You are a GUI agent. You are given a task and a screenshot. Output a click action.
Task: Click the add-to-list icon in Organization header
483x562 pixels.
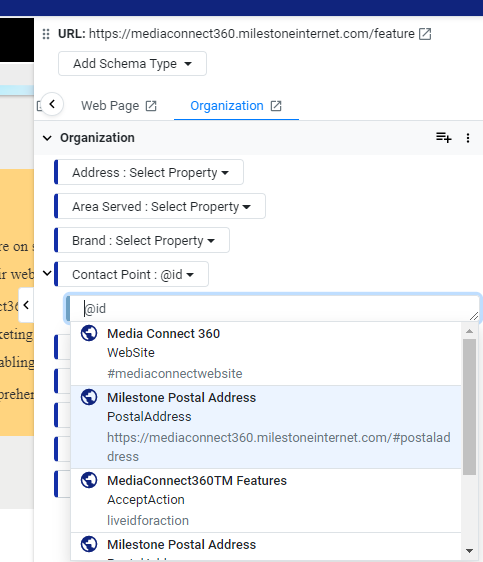coord(444,138)
